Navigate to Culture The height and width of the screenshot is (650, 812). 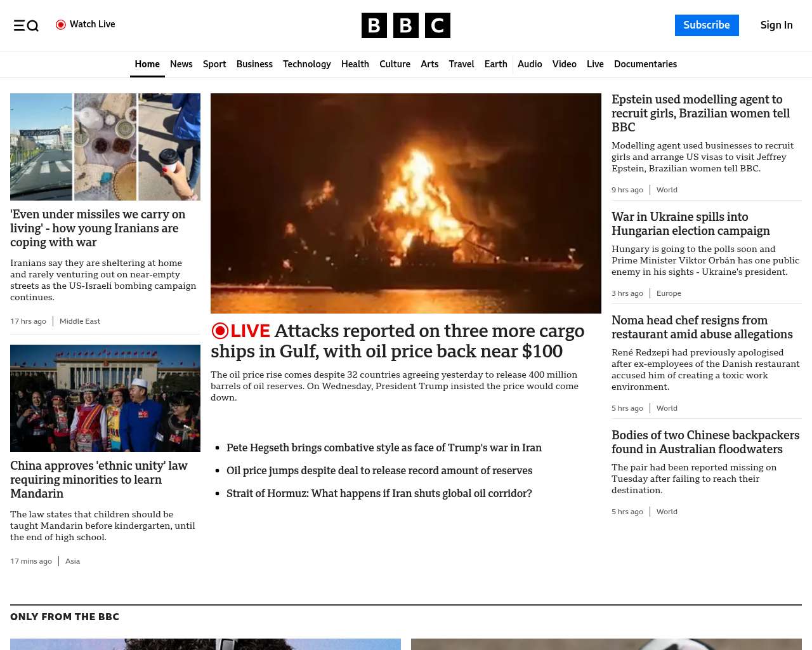pyautogui.click(x=395, y=64)
